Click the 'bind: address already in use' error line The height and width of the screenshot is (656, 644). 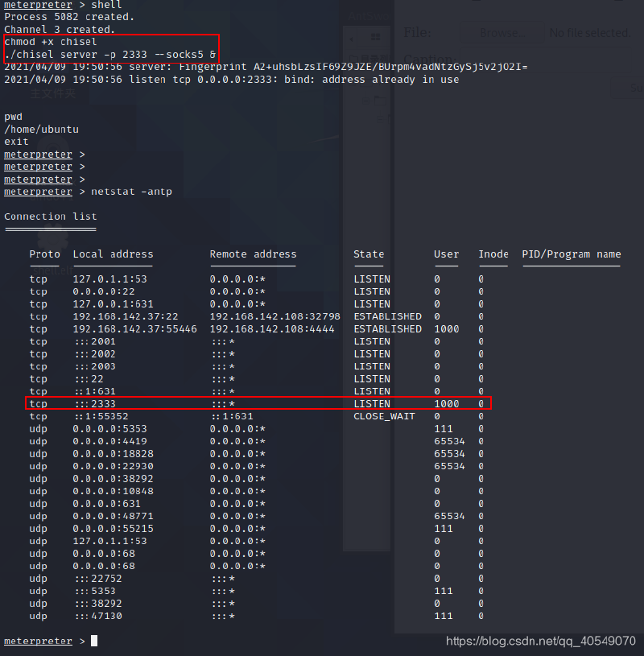point(231,80)
